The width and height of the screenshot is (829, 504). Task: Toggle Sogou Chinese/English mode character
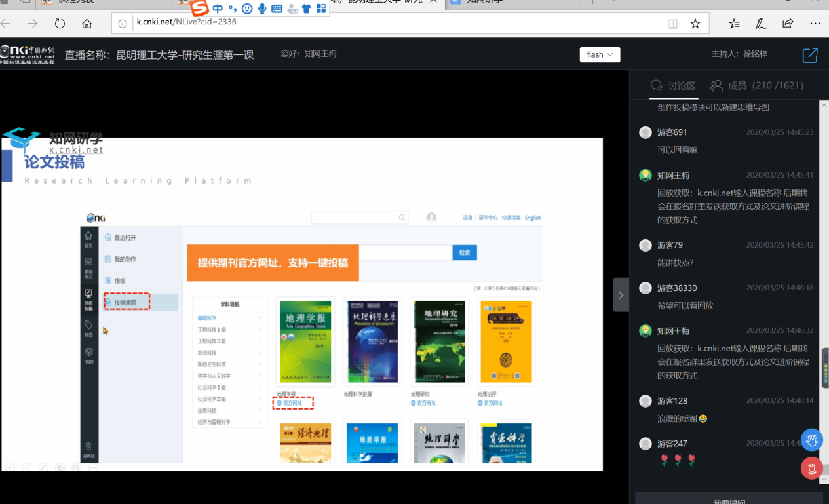[218, 9]
